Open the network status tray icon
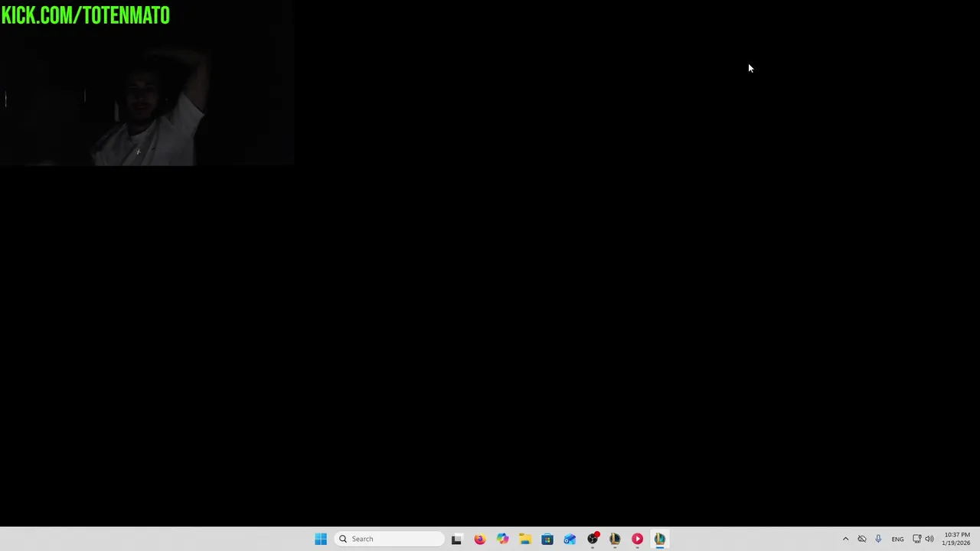The image size is (980, 551). pos(916,539)
